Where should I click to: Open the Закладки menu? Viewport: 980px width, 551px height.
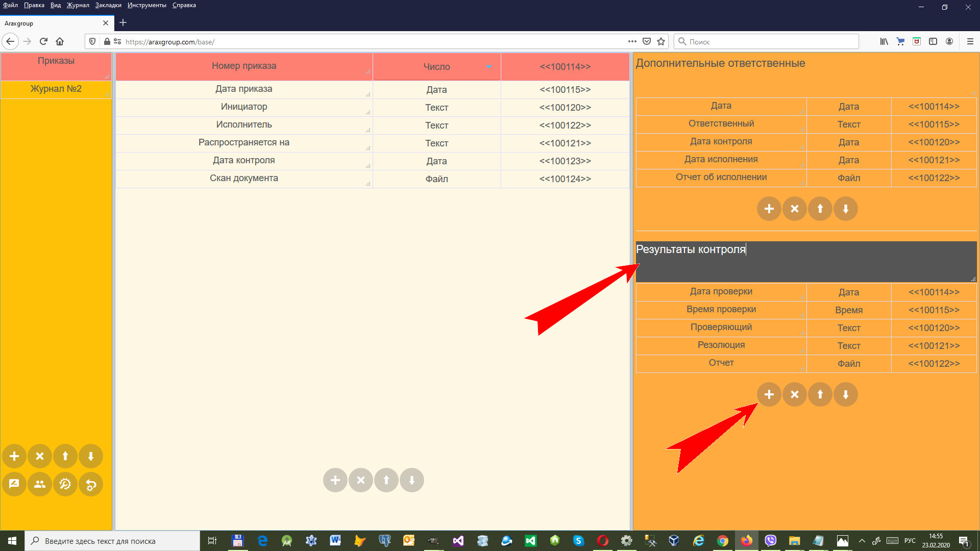(x=108, y=5)
